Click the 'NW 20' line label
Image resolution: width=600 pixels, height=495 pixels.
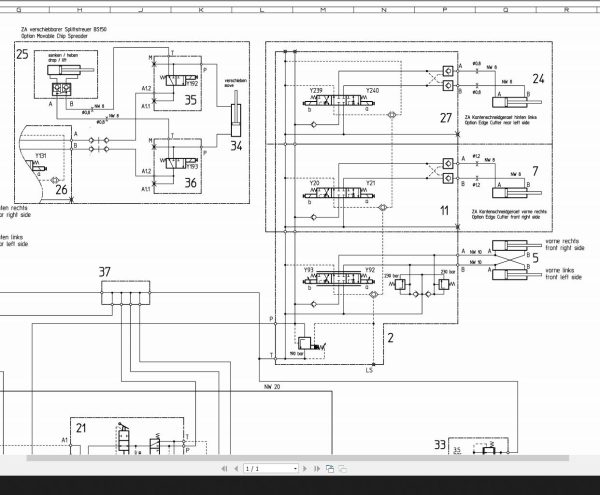[272, 387]
